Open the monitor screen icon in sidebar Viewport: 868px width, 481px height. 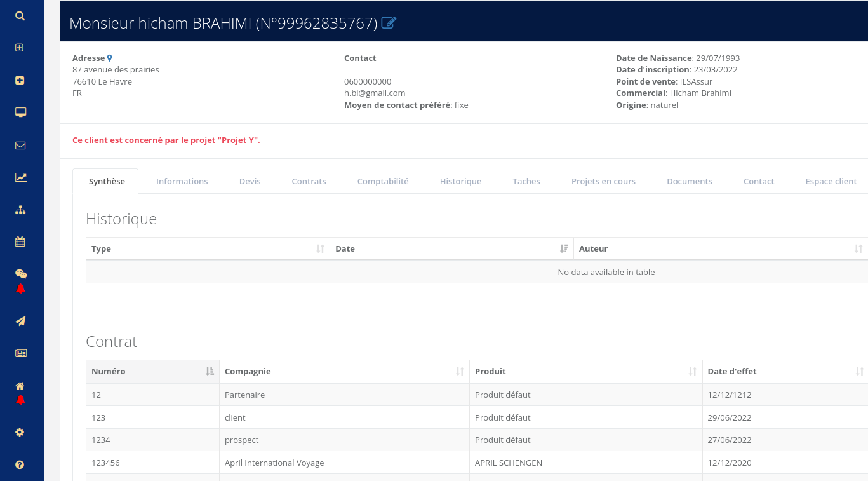(x=20, y=112)
